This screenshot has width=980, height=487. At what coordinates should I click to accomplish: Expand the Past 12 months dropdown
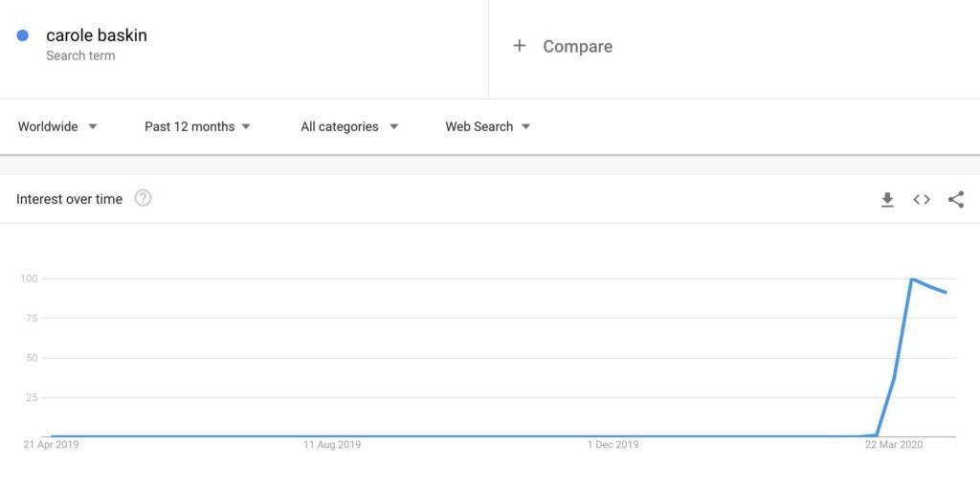point(197,126)
